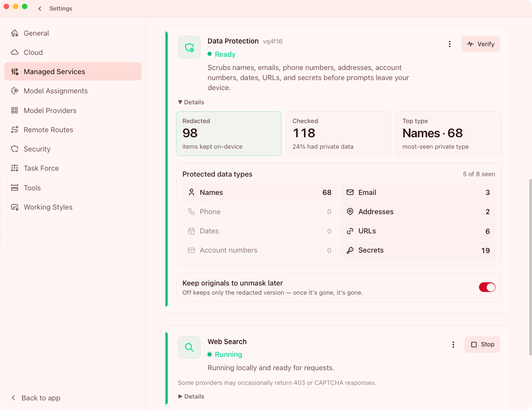This screenshot has height=410, width=532.
Task: Go to Model Assignments settings
Action: pyautogui.click(x=73, y=91)
